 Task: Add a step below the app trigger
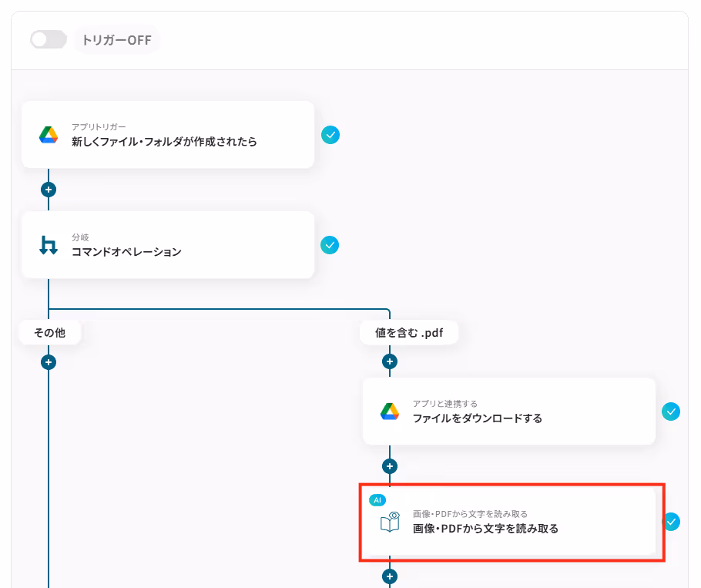pos(49,190)
